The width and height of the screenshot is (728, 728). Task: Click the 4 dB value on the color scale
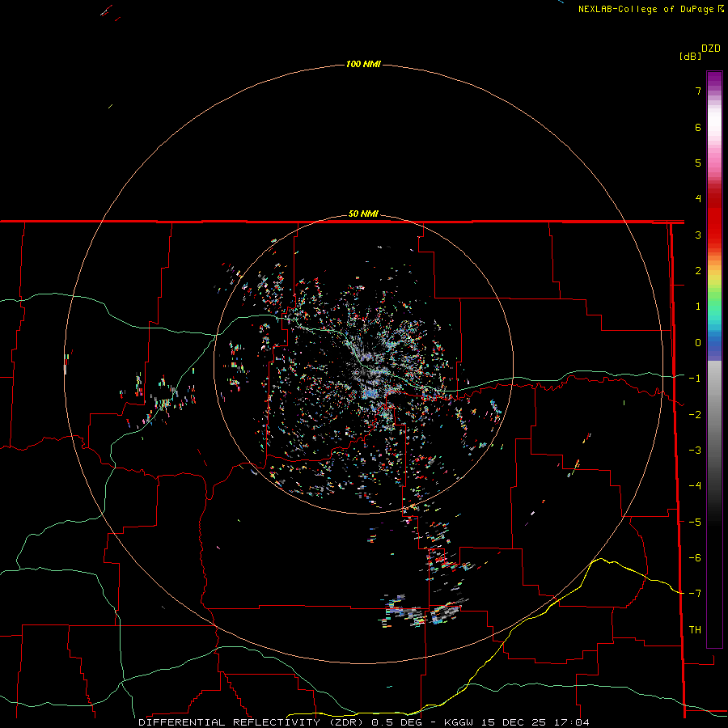(x=698, y=199)
